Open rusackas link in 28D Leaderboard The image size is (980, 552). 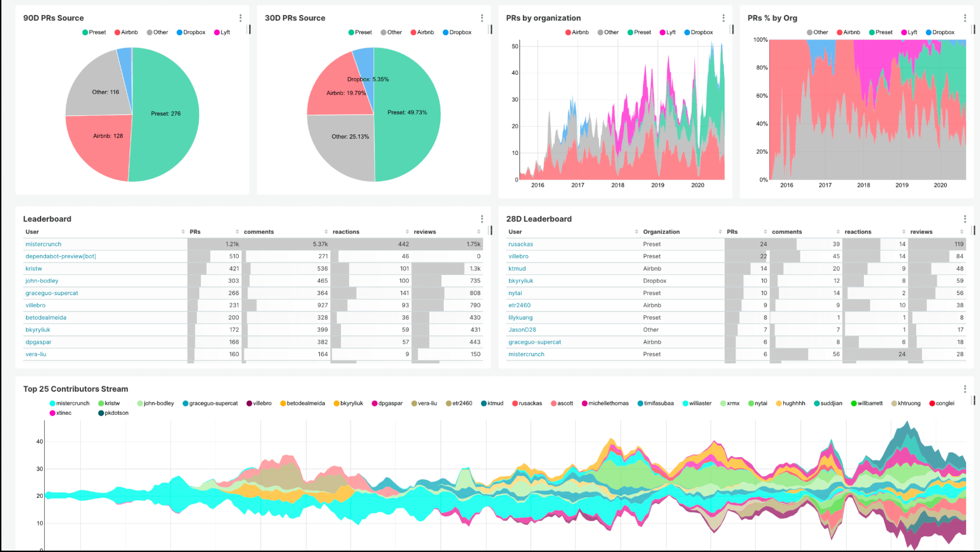(521, 244)
